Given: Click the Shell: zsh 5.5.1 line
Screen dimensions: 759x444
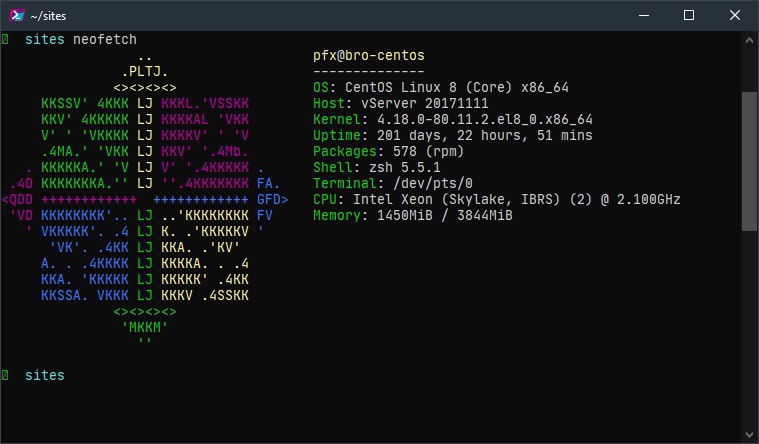Looking at the screenshot, I should click(x=377, y=168).
